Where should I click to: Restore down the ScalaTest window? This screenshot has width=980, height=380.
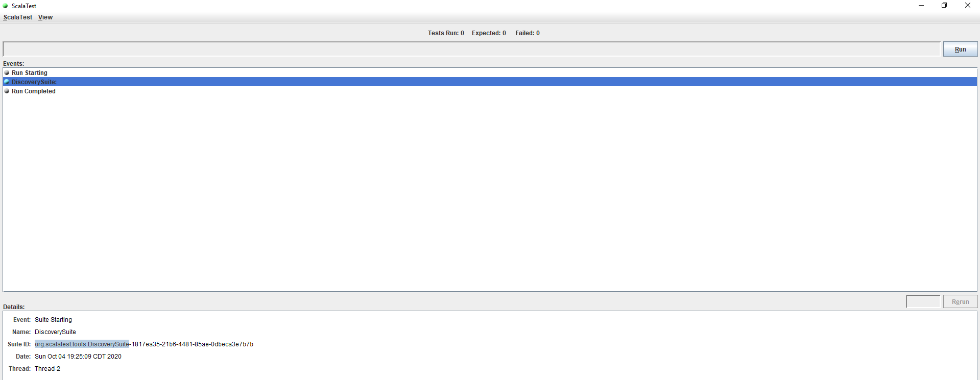pyautogui.click(x=944, y=6)
